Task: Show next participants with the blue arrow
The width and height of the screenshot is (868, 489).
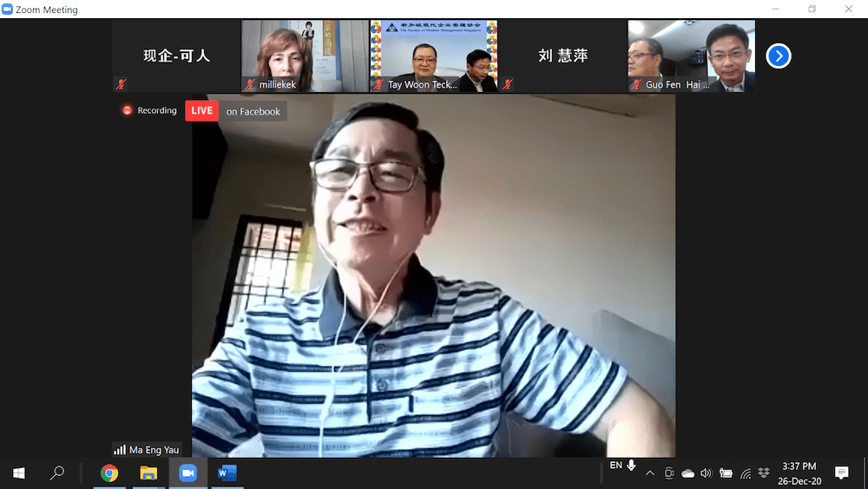Action: (x=779, y=56)
